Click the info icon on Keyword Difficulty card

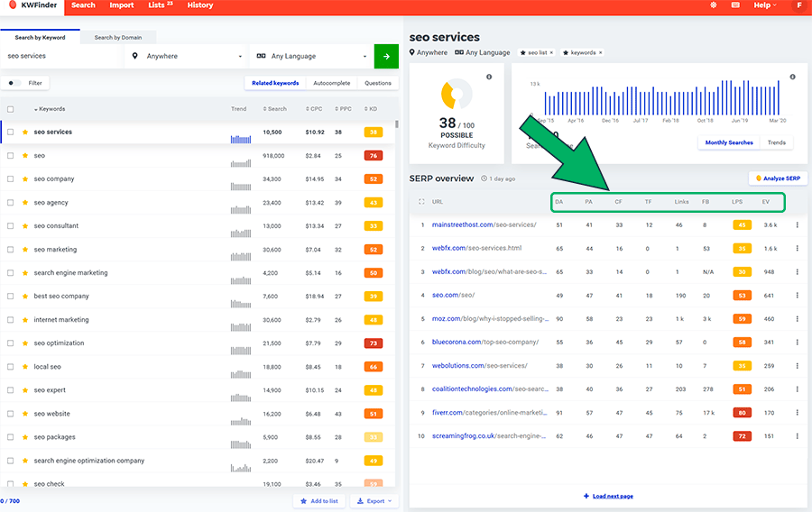coord(489,77)
